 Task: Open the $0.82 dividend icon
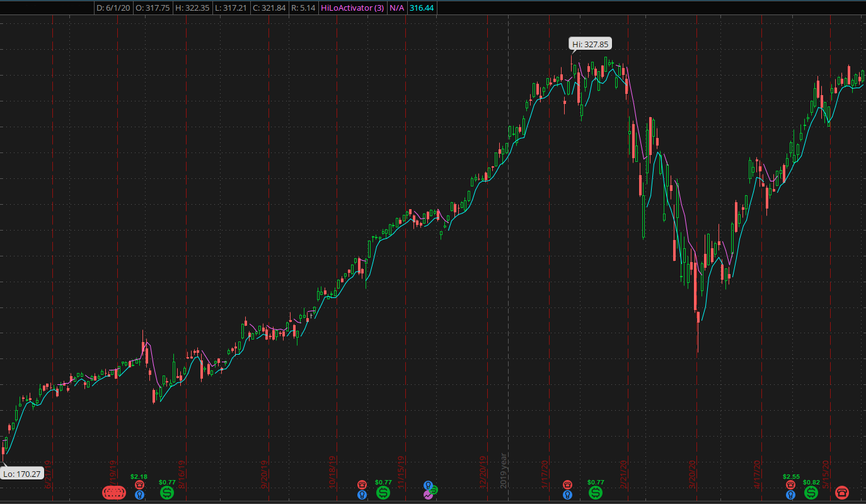tap(811, 493)
